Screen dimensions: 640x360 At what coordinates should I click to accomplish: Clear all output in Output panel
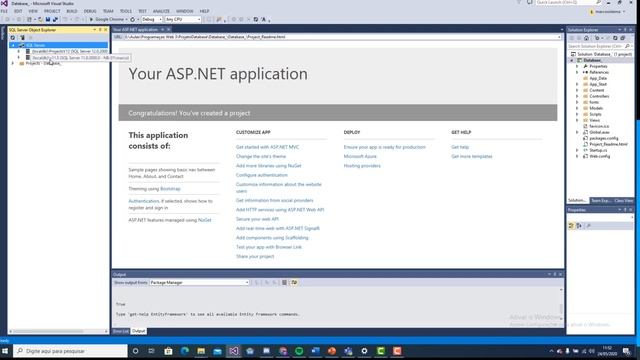tap(284, 282)
